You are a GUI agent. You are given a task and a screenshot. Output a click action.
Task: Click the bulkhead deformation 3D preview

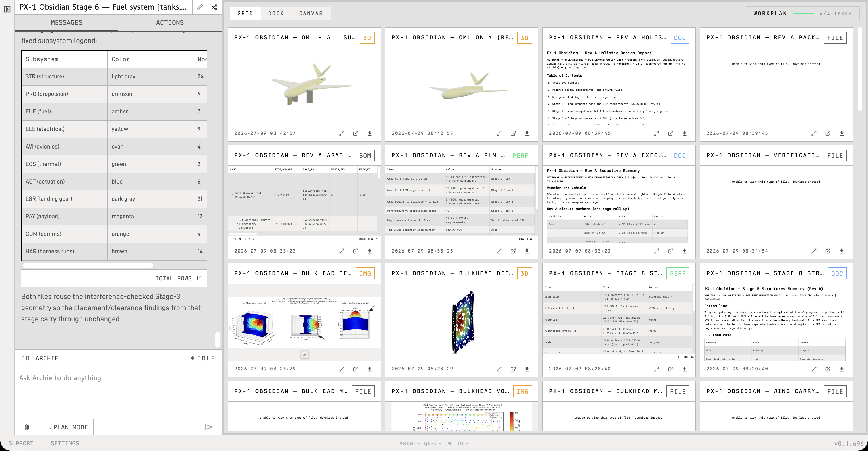pyautogui.click(x=462, y=322)
